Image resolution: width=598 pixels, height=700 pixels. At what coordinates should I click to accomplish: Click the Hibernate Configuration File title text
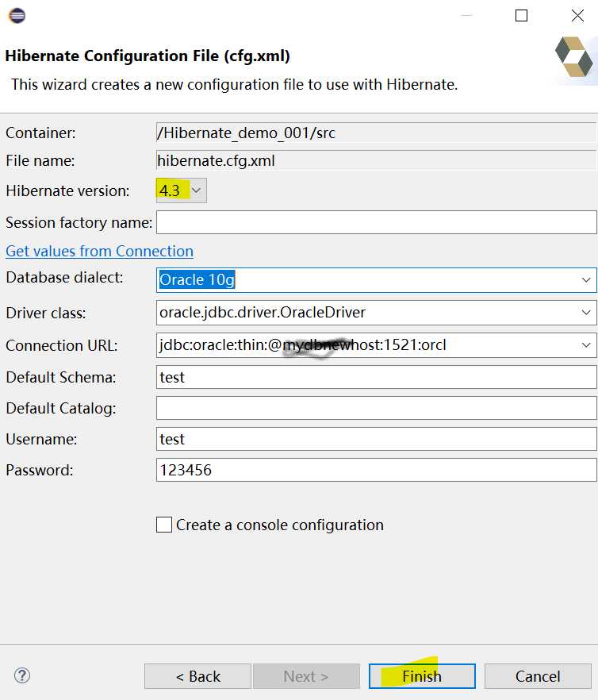pyautogui.click(x=148, y=56)
